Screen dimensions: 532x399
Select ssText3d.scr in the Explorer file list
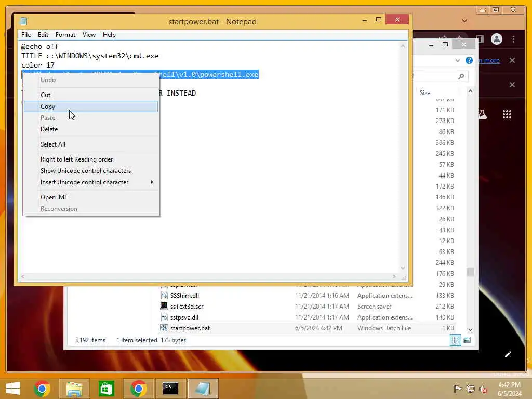(187, 307)
